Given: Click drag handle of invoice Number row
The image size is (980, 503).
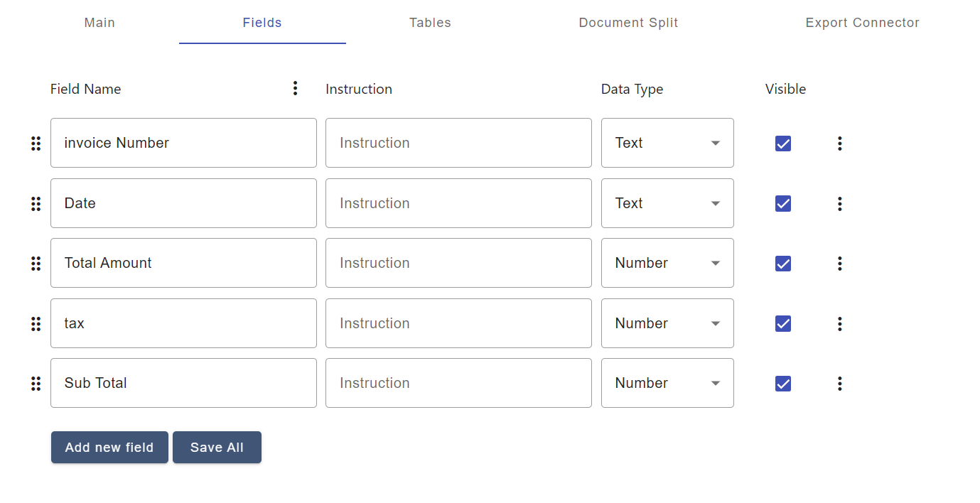Looking at the screenshot, I should pos(36,144).
